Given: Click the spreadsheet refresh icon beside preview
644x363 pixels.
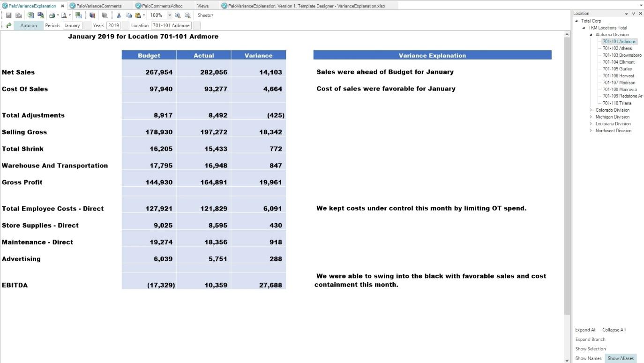Looking at the screenshot, I should (x=78, y=15).
